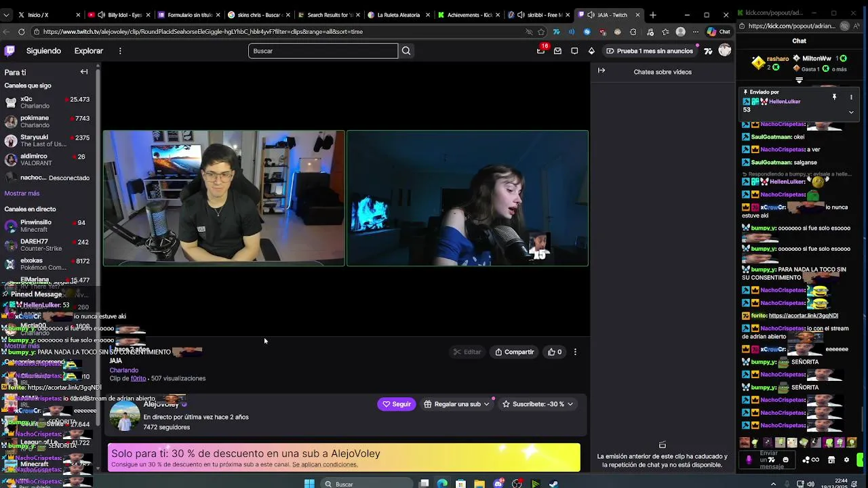This screenshot has width=868, height=488.
Task: Open the browser extensions puzzle icon
Action: (633, 31)
